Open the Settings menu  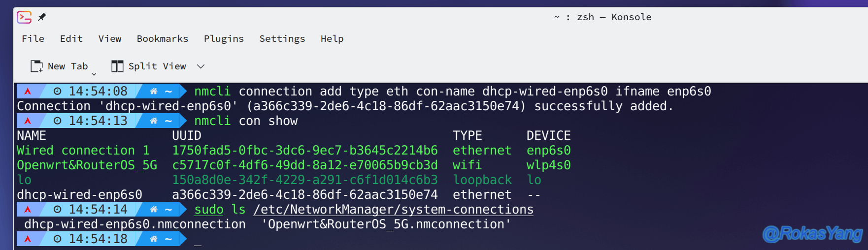coord(282,39)
